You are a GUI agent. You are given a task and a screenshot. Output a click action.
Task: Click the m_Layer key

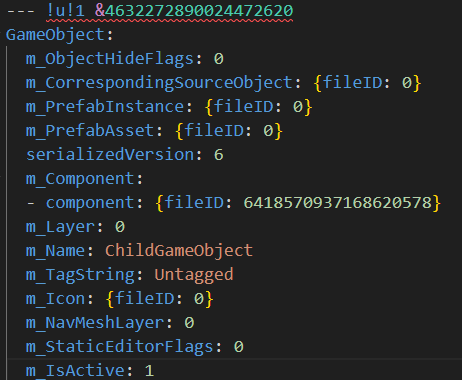pyautogui.click(x=60, y=227)
